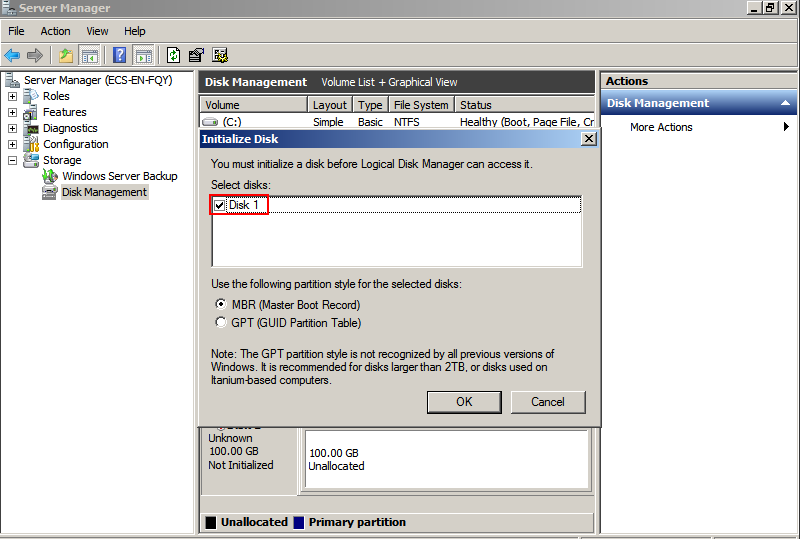Select Disk Management tree item label

point(105,192)
